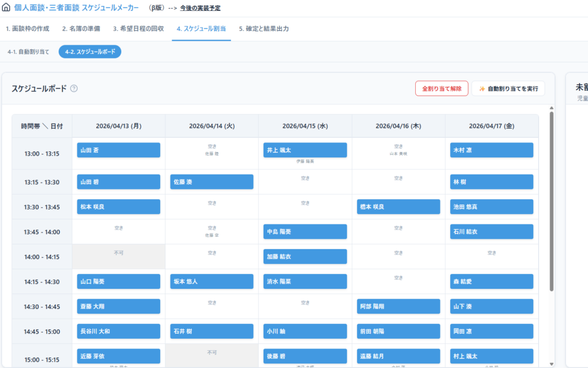Screen dimensions: 588x368
Task: Switch to 2. 名簿の準備 tab
Action: (81, 29)
